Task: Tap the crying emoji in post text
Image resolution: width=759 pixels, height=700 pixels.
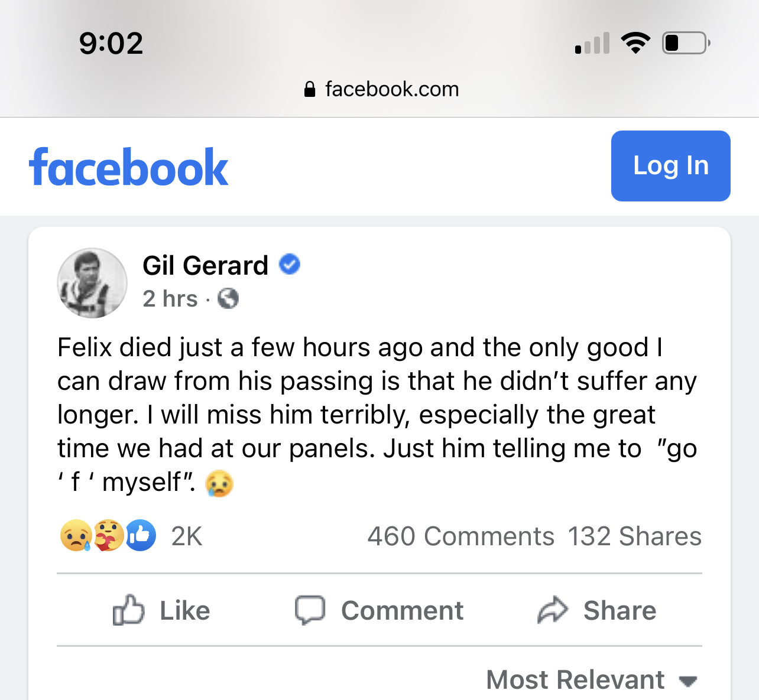Action: click(x=219, y=483)
